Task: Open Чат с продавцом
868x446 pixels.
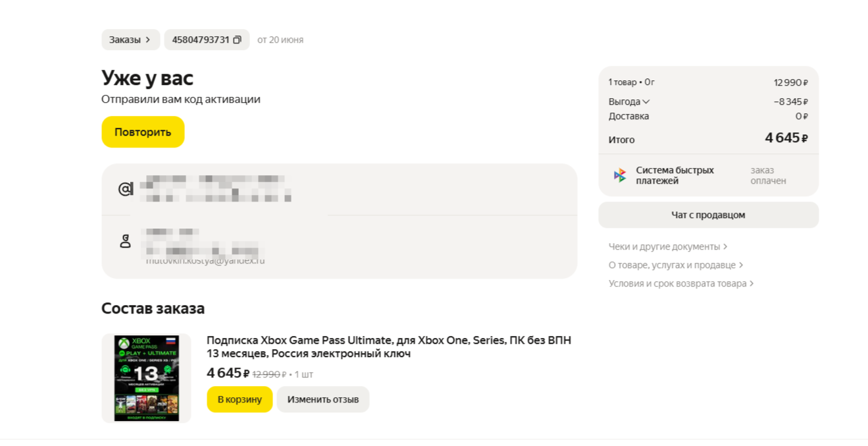Action: [708, 215]
